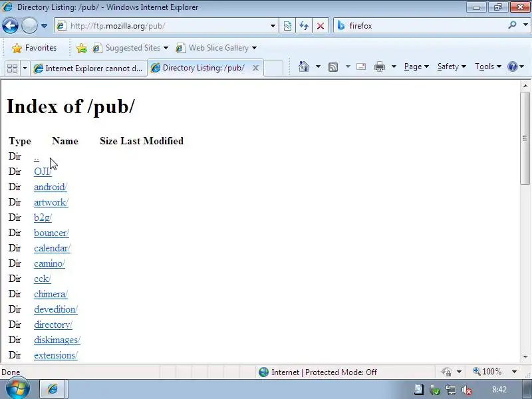Follow the parent directory '..' link

[x=37, y=157]
